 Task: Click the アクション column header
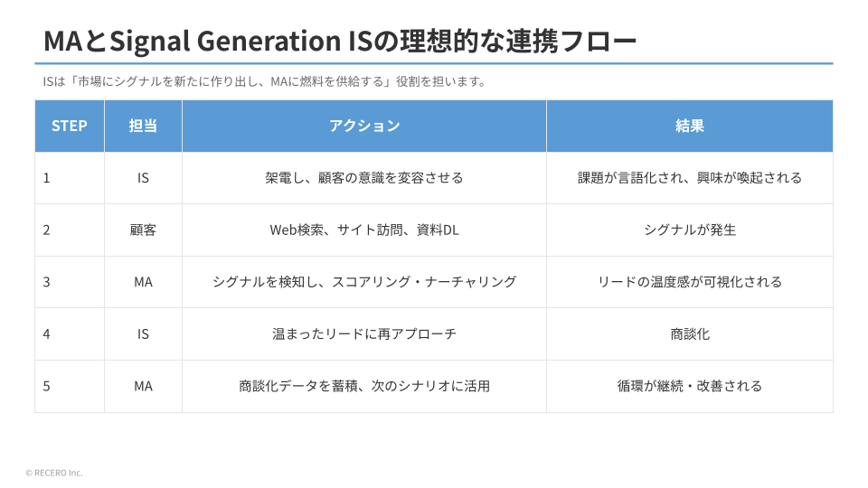point(364,126)
